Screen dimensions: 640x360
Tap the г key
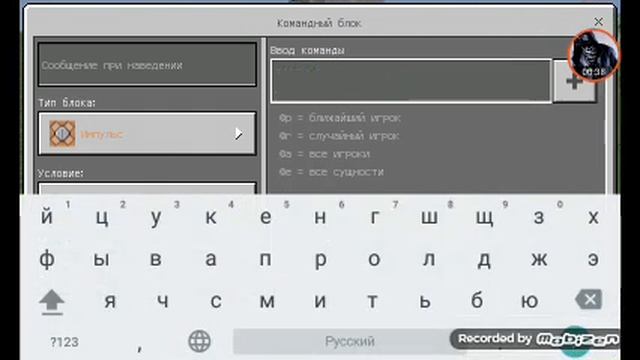point(374,216)
